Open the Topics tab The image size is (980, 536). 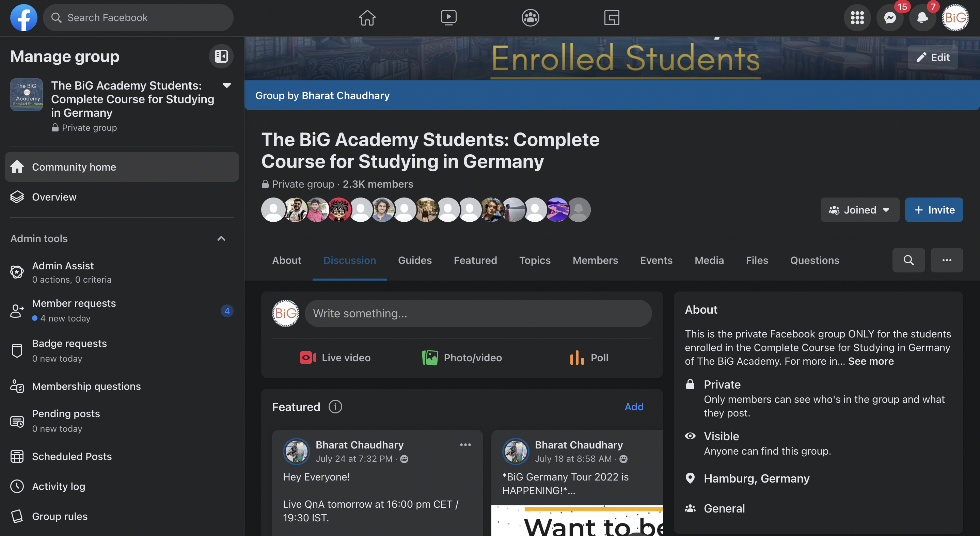pos(535,260)
